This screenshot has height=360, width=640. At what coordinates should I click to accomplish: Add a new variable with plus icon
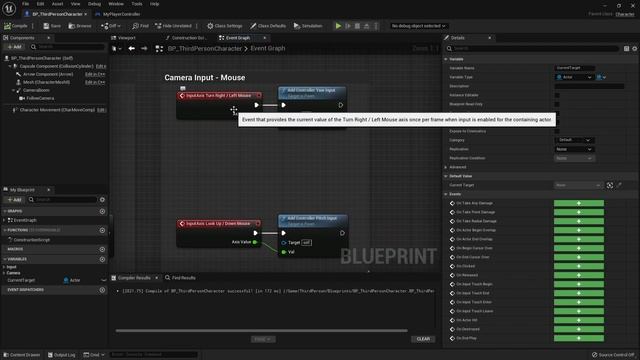(x=102, y=259)
